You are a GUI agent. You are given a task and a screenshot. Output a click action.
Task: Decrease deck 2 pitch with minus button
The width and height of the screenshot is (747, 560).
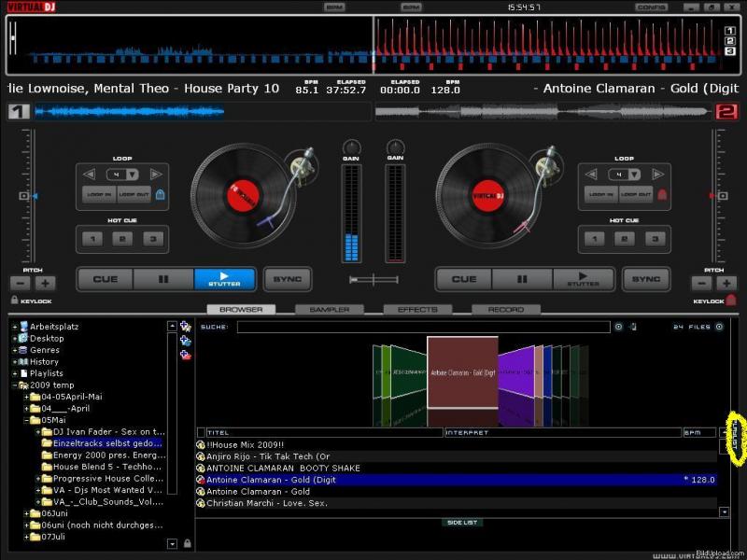pyautogui.click(x=702, y=284)
